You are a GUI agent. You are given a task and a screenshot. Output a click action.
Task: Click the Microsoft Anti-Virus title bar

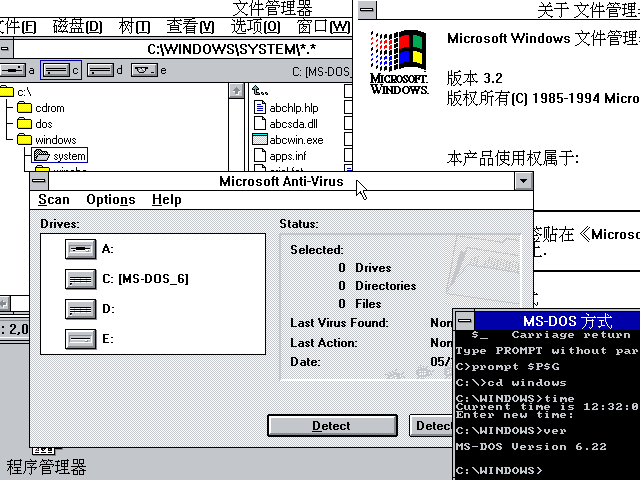[281, 181]
